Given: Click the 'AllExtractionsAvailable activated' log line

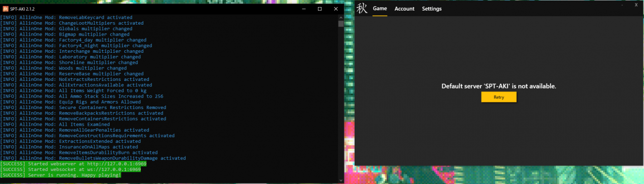Looking at the screenshot, I should [x=76, y=85].
